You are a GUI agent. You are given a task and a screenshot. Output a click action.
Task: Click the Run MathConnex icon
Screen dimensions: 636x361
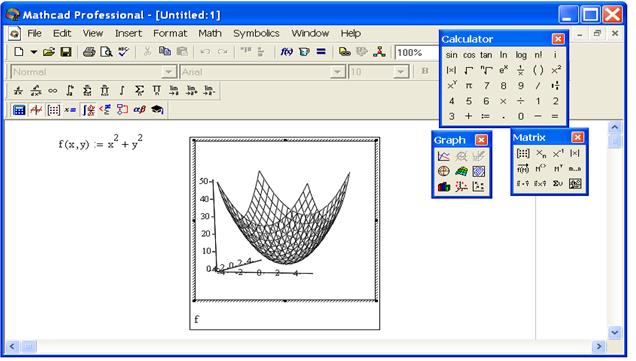(x=379, y=52)
